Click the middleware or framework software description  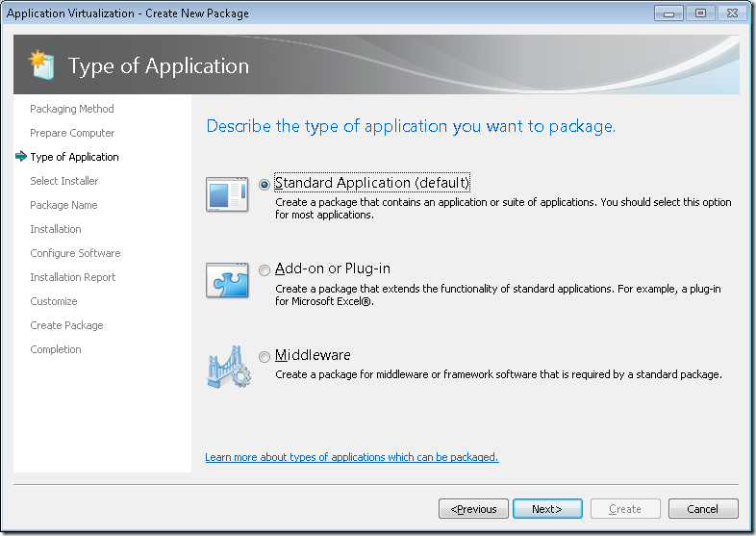(498, 374)
